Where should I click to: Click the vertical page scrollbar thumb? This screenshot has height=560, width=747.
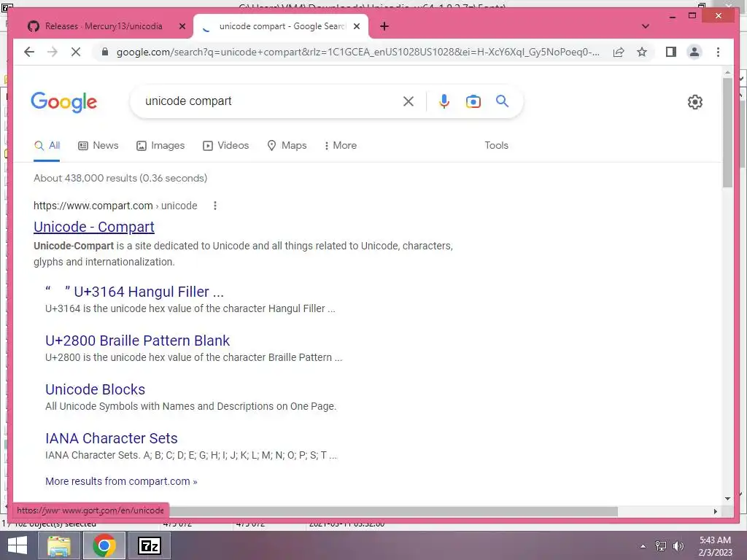[x=727, y=133]
